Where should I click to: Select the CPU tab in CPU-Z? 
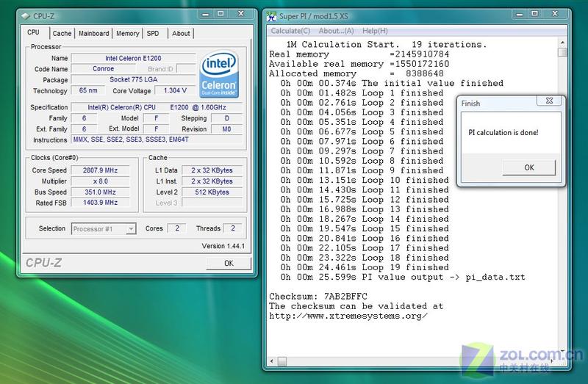(x=33, y=32)
